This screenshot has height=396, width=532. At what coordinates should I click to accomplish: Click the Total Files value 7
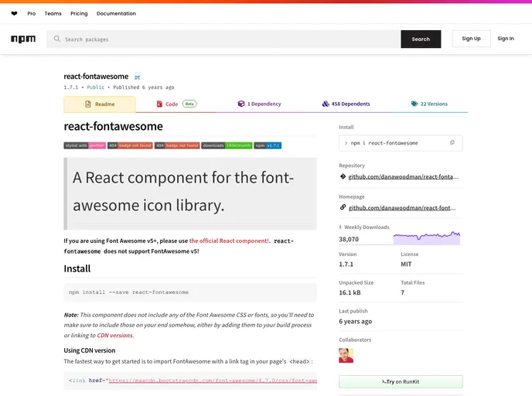[402, 292]
